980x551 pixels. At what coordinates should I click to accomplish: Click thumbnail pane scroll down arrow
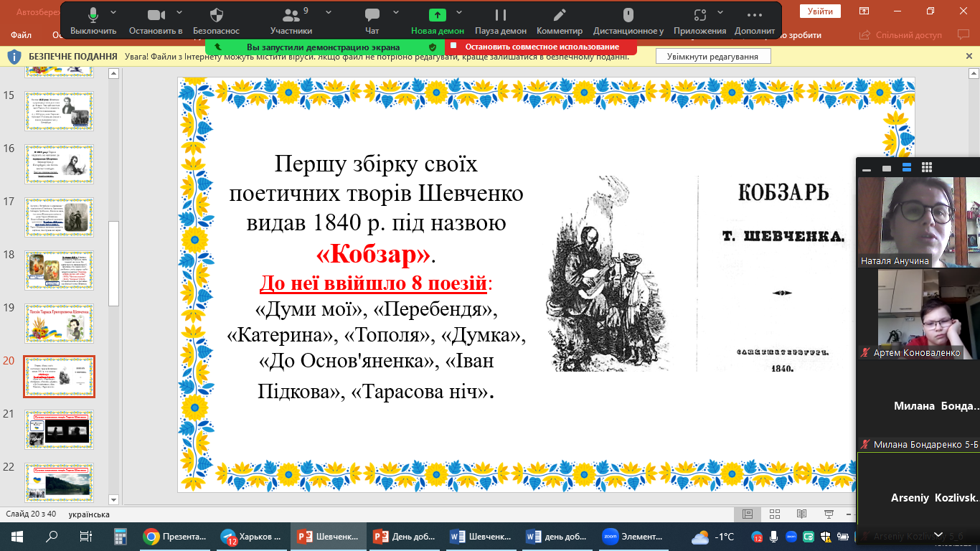coord(113,499)
